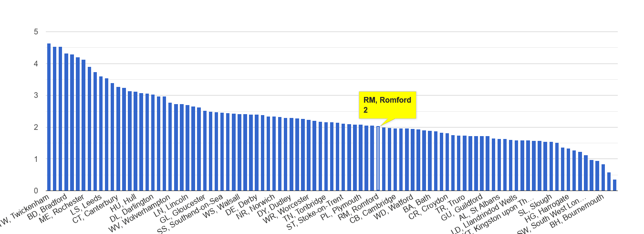Click the shortest bar at far right
This screenshot has width=644, height=234.
[x=614, y=185]
